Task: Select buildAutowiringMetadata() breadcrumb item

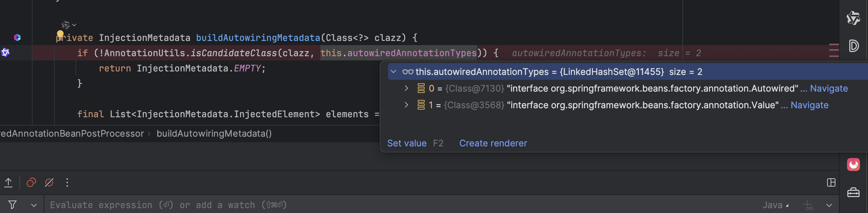Action: tap(214, 134)
